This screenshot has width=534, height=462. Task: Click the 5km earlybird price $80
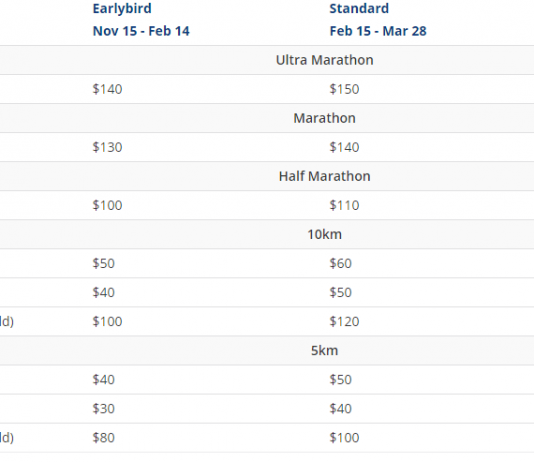click(x=104, y=438)
